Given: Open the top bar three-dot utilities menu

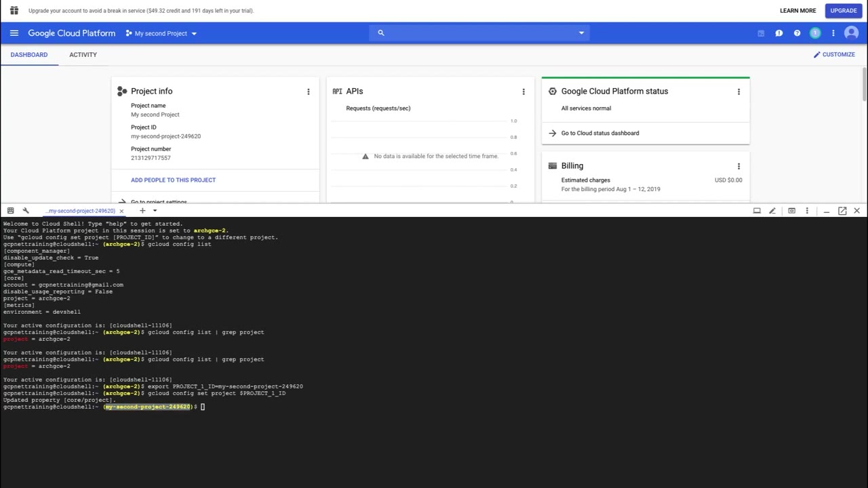Looking at the screenshot, I should pos(833,33).
